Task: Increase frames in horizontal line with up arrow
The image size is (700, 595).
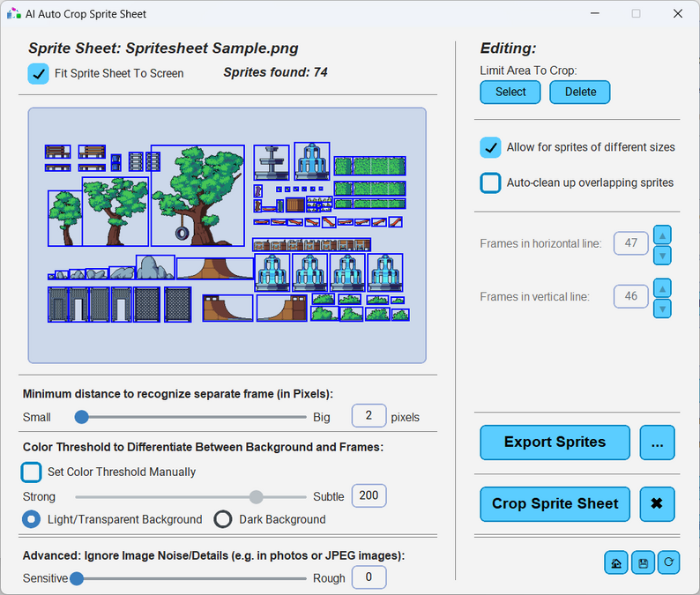Action: coord(662,235)
